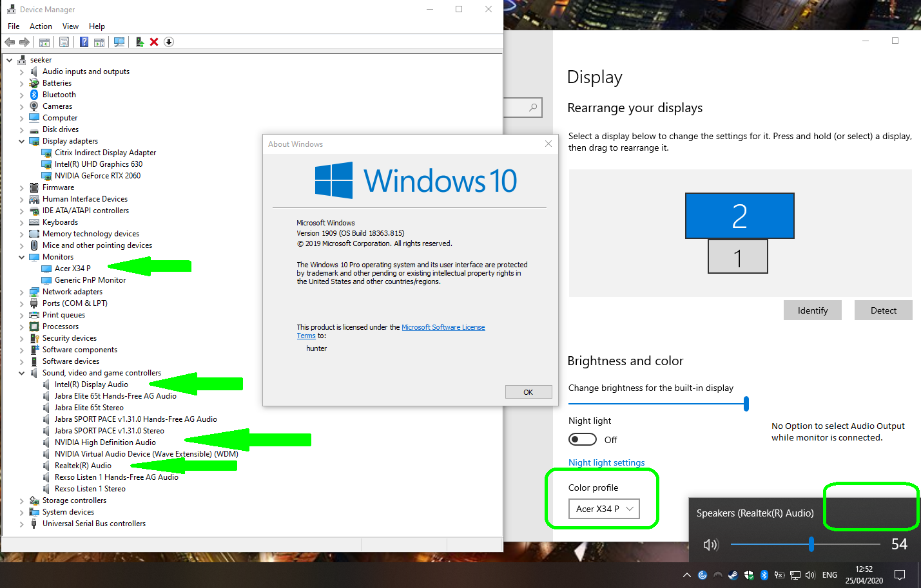Expand Audio inputs and outputs node
Screen dimensions: 921x588
21,71
